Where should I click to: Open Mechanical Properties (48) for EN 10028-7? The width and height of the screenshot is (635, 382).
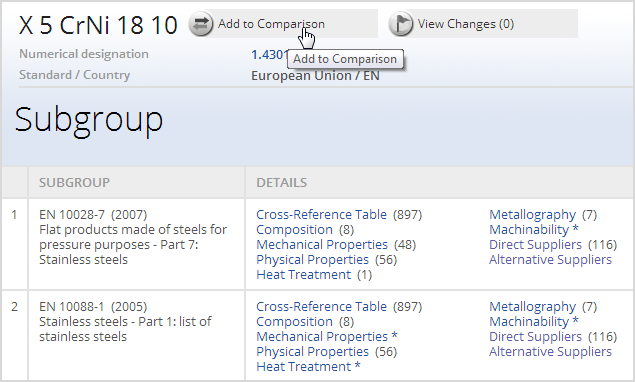(322, 244)
